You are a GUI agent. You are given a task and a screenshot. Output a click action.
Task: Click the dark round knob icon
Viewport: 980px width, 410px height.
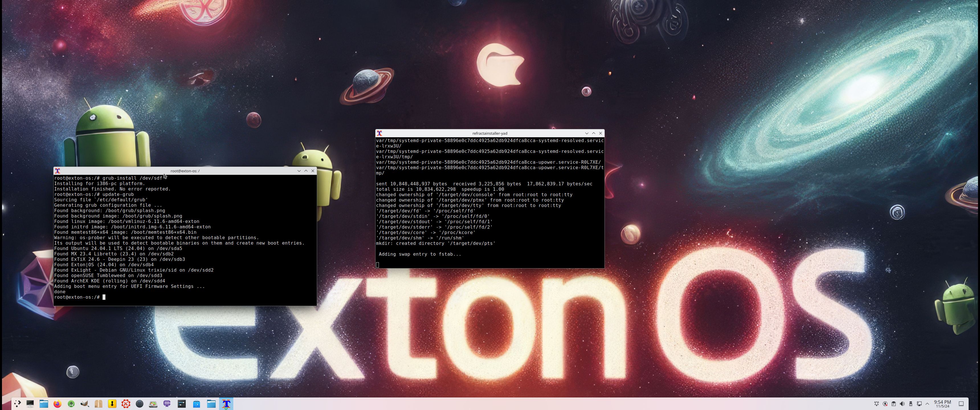pyautogui.click(x=140, y=403)
